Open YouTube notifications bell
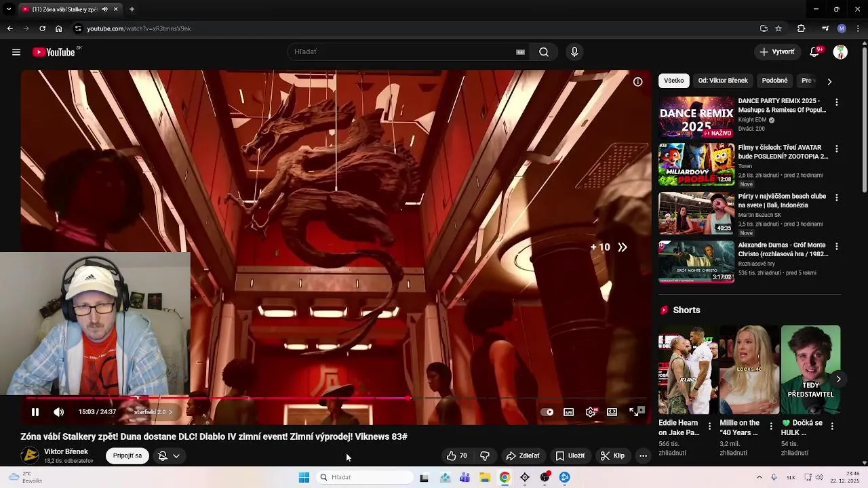The image size is (868, 488). coord(815,52)
